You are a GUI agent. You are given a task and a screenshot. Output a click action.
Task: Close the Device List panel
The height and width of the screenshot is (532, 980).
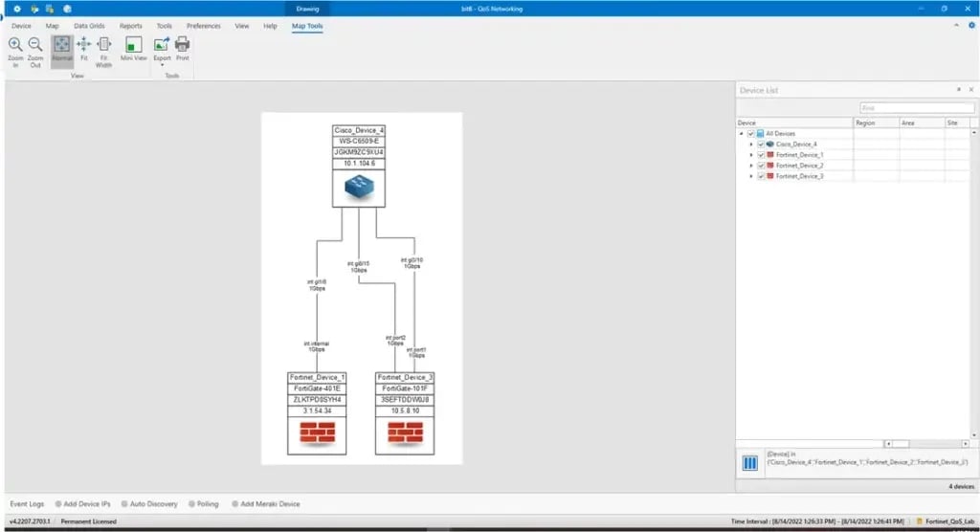[x=971, y=90]
